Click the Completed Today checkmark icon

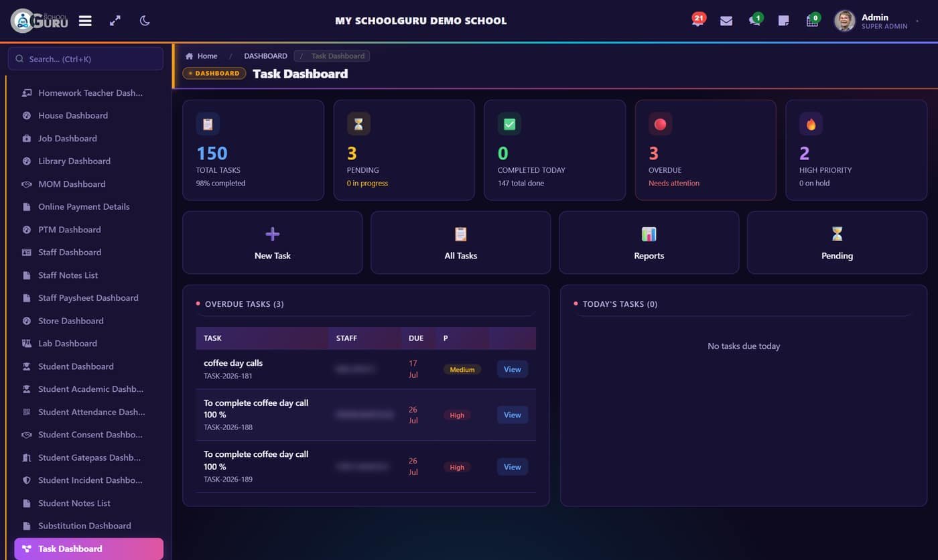[509, 124]
